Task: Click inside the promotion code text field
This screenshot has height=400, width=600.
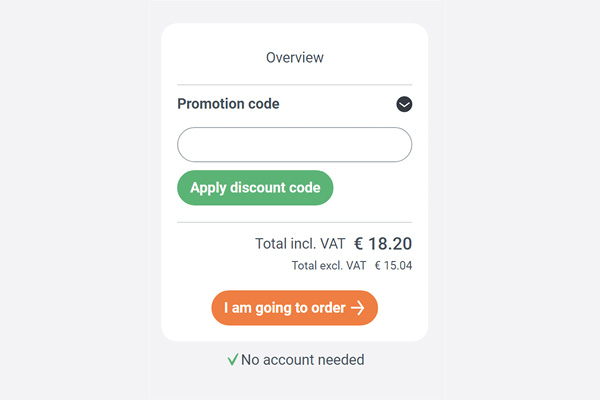Action: pyautogui.click(x=294, y=145)
